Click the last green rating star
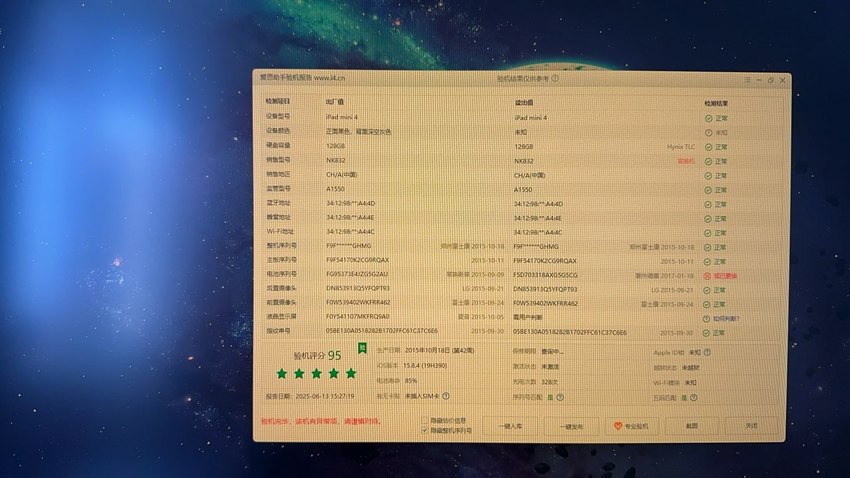 (x=351, y=373)
